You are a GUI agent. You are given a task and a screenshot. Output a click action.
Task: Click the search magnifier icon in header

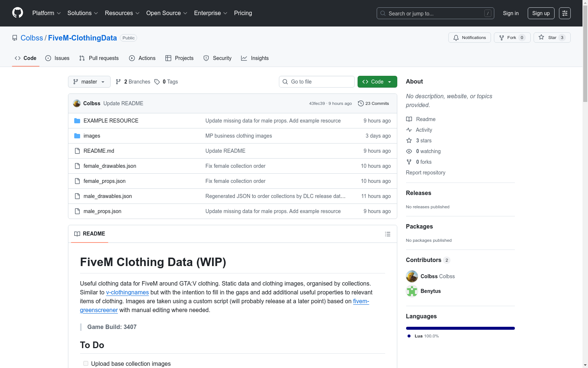click(383, 13)
